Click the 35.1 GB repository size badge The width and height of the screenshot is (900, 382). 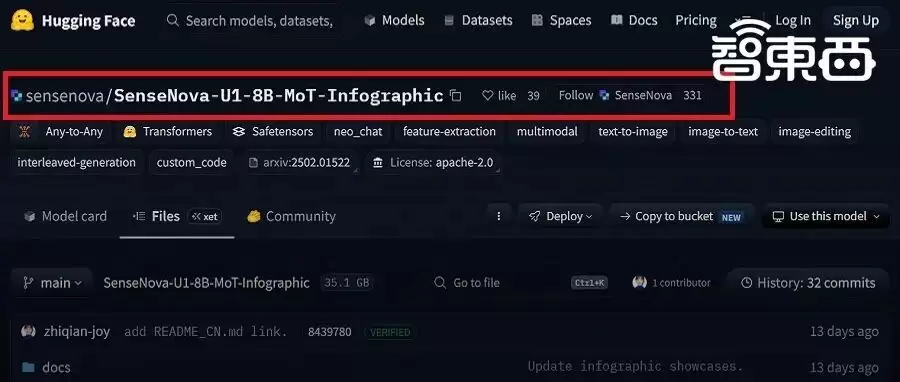point(347,283)
